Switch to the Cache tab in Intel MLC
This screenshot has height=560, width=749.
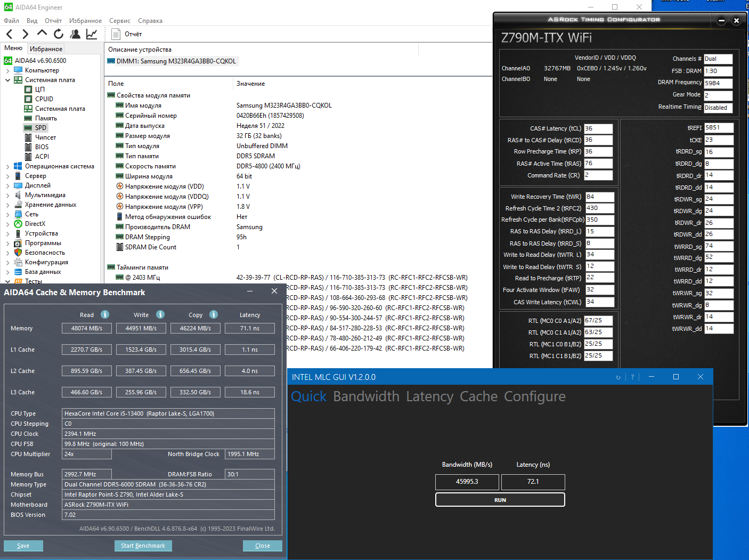click(478, 396)
